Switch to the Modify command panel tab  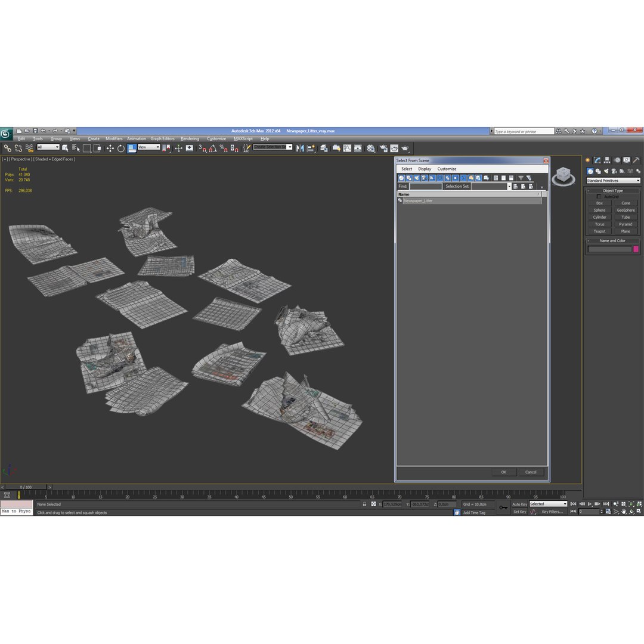click(x=597, y=160)
